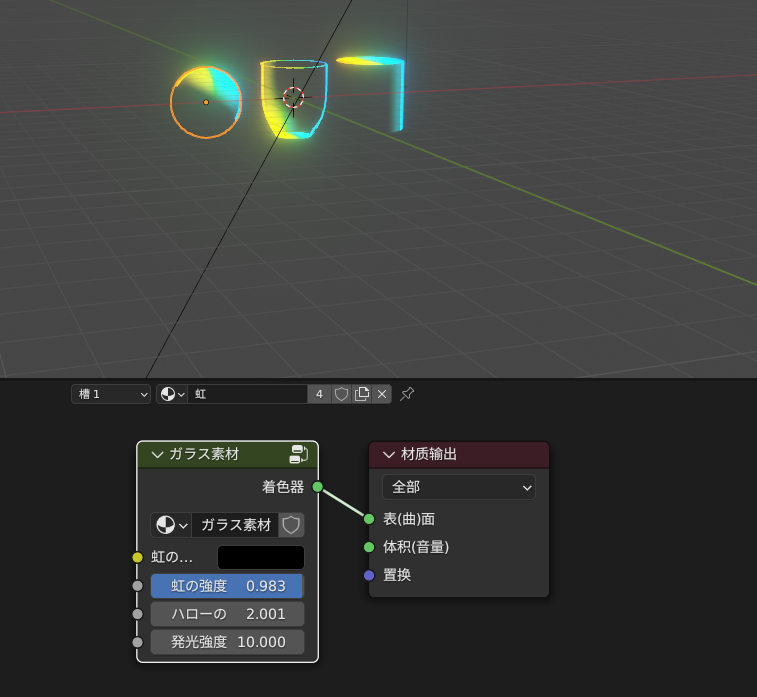757x697 pixels.
Task: Open the 全部 target dropdown
Action: pos(459,487)
